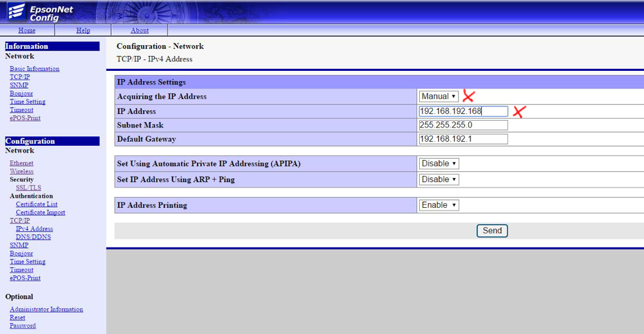Expand the IP Address Printing dropdown

(x=438, y=205)
